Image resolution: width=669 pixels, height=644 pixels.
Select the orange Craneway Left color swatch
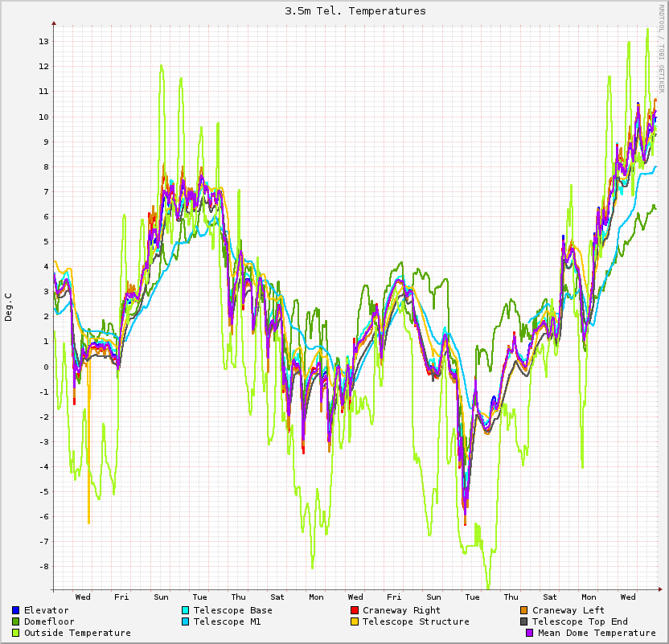click(x=523, y=610)
